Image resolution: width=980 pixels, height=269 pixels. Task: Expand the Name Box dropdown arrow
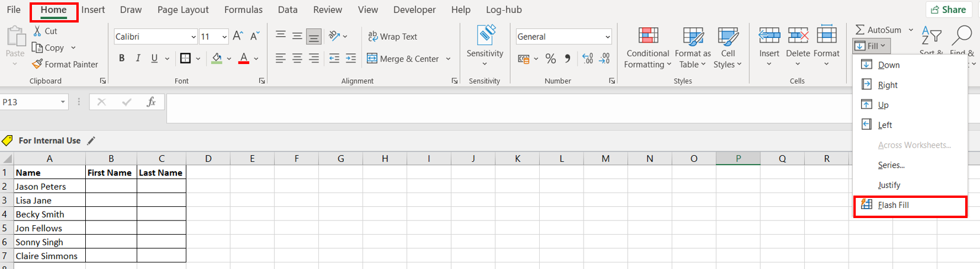click(63, 102)
